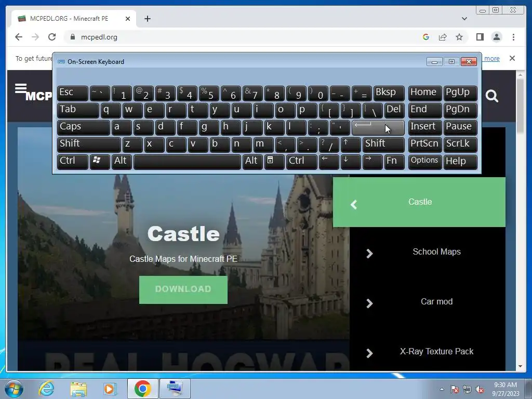Click the muted volume tray icon
Screen dimensions: 532x399
pyautogui.click(x=480, y=390)
